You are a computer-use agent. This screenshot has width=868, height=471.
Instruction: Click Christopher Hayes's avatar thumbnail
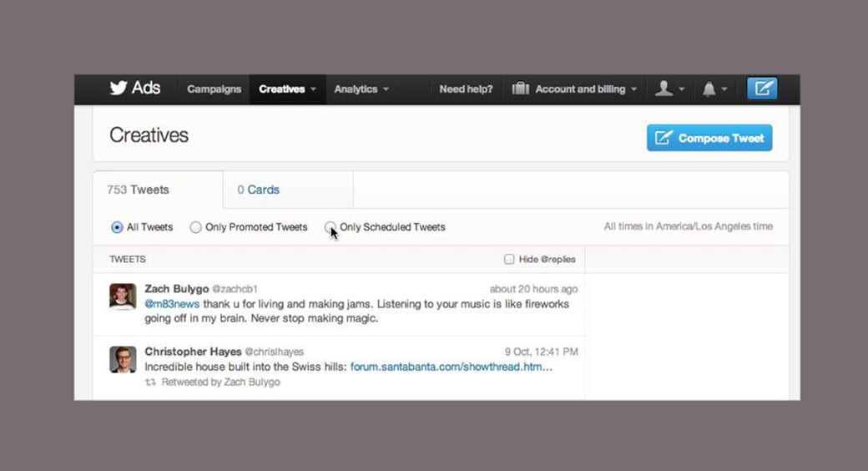click(x=123, y=359)
